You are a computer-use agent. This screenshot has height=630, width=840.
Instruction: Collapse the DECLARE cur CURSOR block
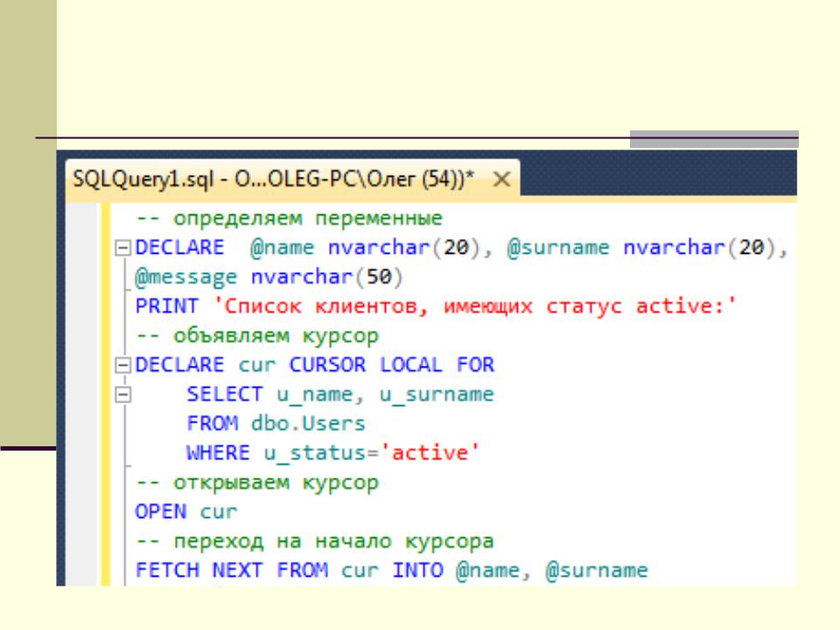(x=123, y=366)
